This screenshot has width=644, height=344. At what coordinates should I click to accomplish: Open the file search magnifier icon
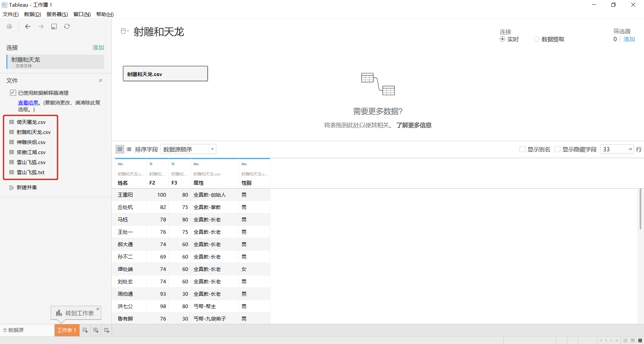[100, 81]
